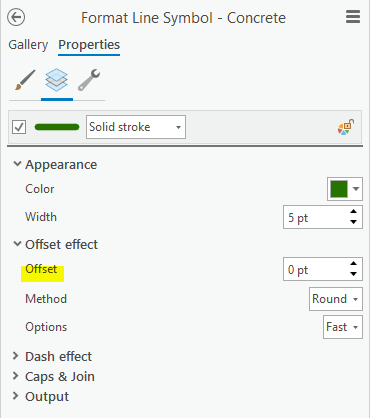Open the hamburger menu icon
Image resolution: width=370 pixels, height=418 pixels.
(353, 17)
